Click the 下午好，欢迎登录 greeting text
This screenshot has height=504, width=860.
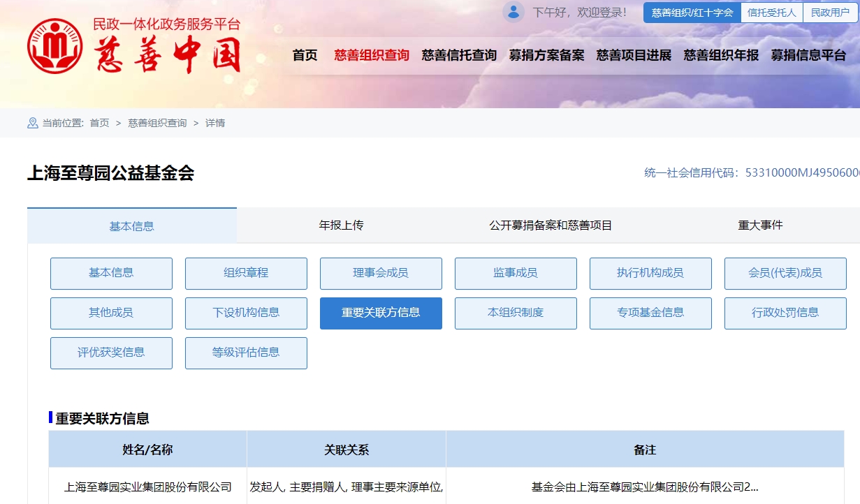click(580, 13)
